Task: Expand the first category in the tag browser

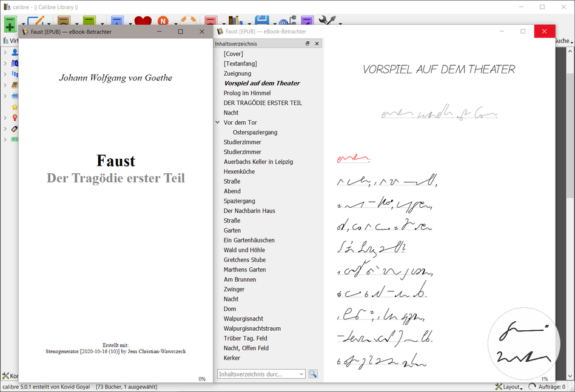Action: click(x=5, y=53)
